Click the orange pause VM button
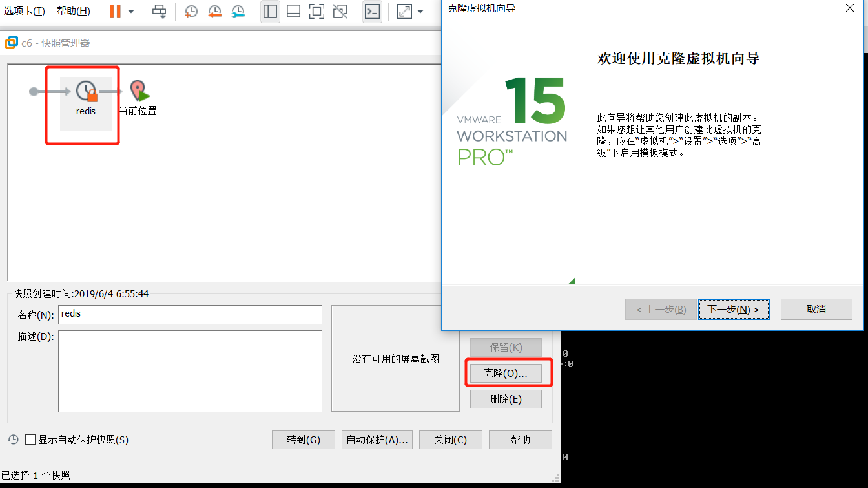The height and width of the screenshot is (488, 868). coord(115,11)
